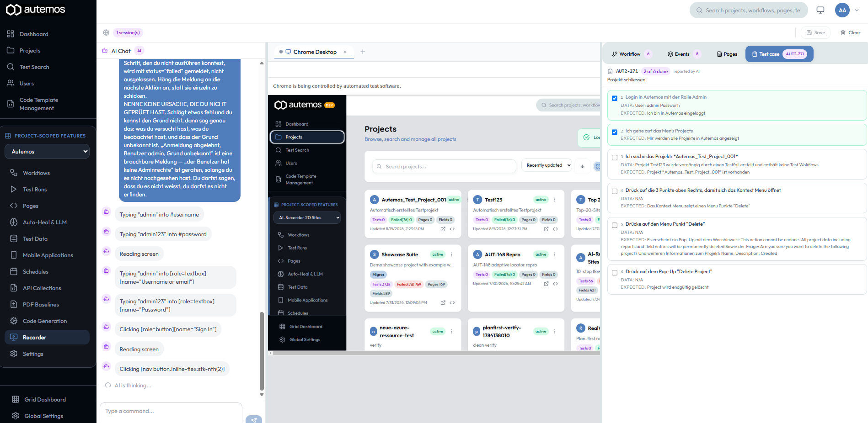
Task: Uncheck step 2 Menu Projects checkbox
Action: (615, 132)
